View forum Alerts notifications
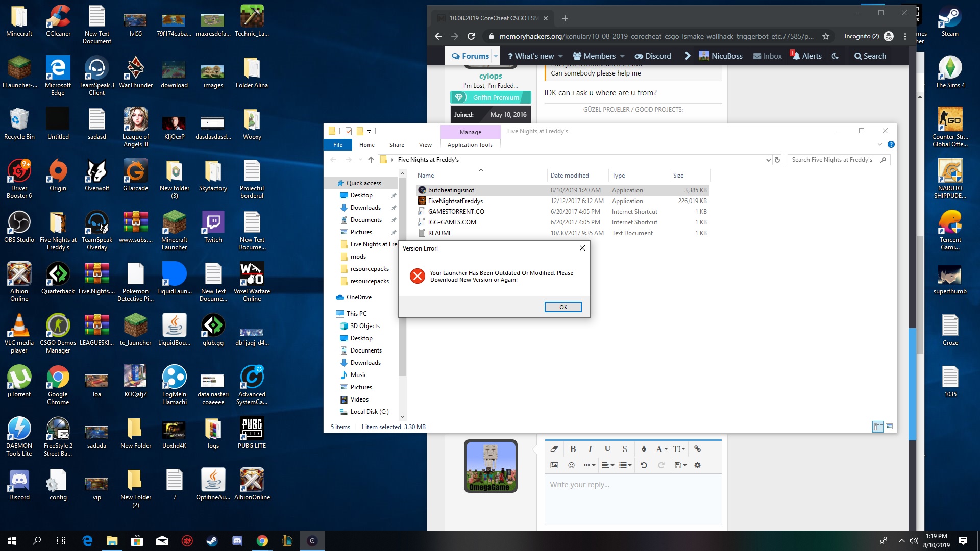This screenshot has width=980, height=551. (806, 56)
